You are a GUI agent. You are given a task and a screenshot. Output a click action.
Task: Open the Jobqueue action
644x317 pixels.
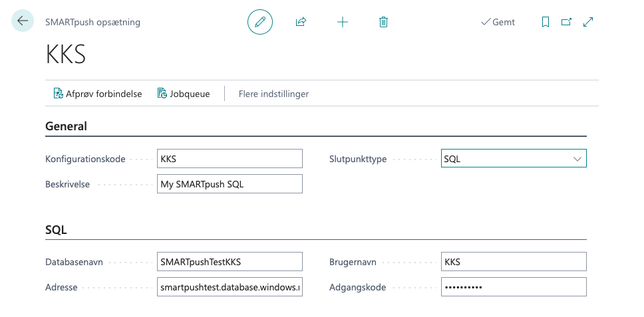[184, 94]
